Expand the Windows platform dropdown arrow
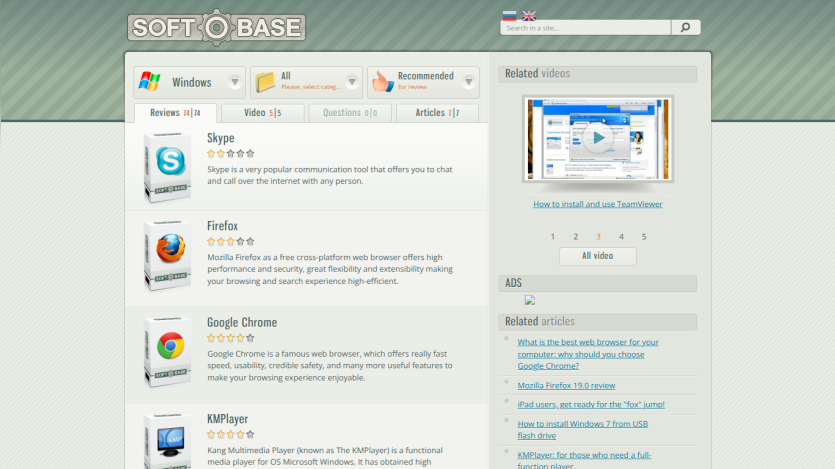Screen dimensions: 835x469 click(x=234, y=81)
